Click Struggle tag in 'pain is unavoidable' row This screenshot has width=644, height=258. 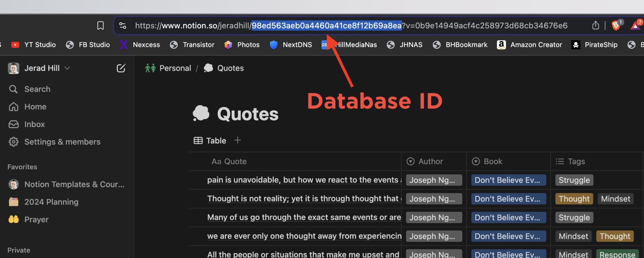coord(574,180)
